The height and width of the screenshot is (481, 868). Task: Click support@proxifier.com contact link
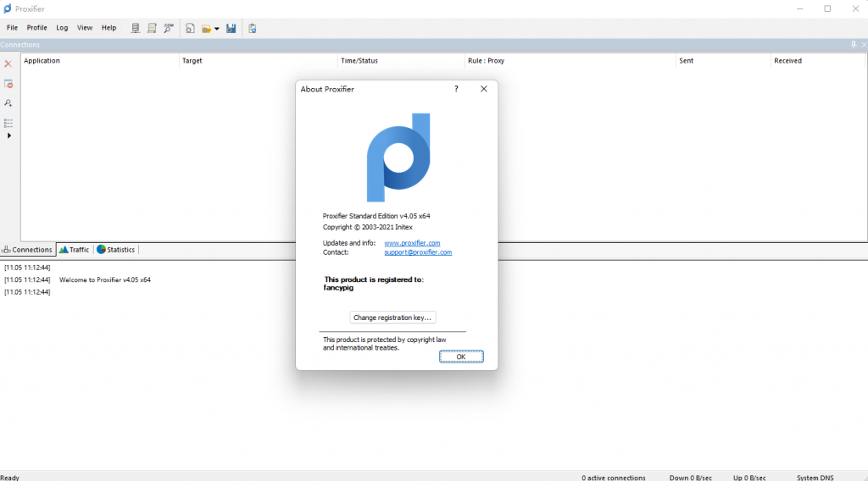click(418, 252)
